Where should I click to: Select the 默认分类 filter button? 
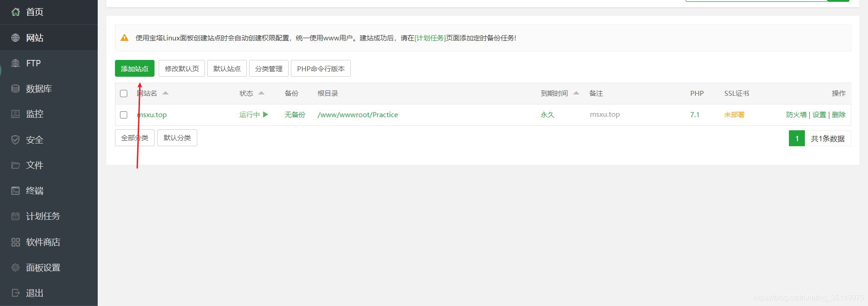click(177, 138)
